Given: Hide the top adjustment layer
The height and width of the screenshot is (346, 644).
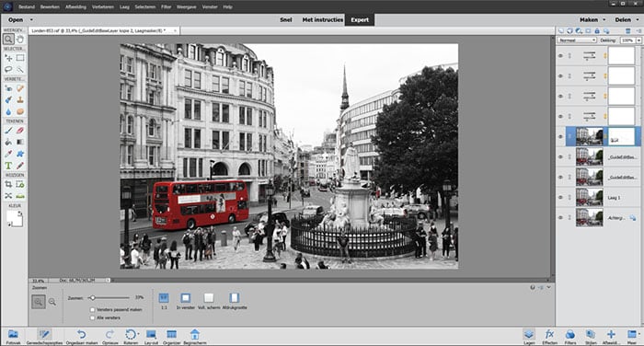Looking at the screenshot, I should [560, 55].
